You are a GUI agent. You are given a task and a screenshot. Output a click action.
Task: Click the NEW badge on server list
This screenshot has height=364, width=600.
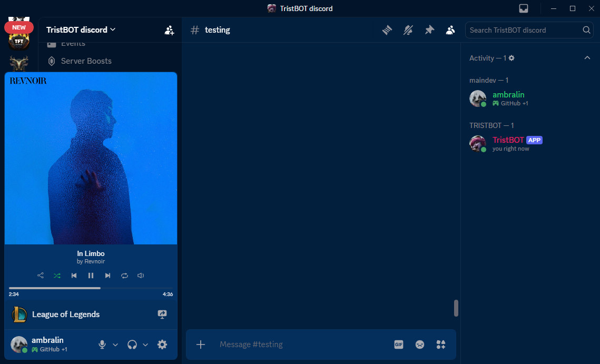coord(19,27)
